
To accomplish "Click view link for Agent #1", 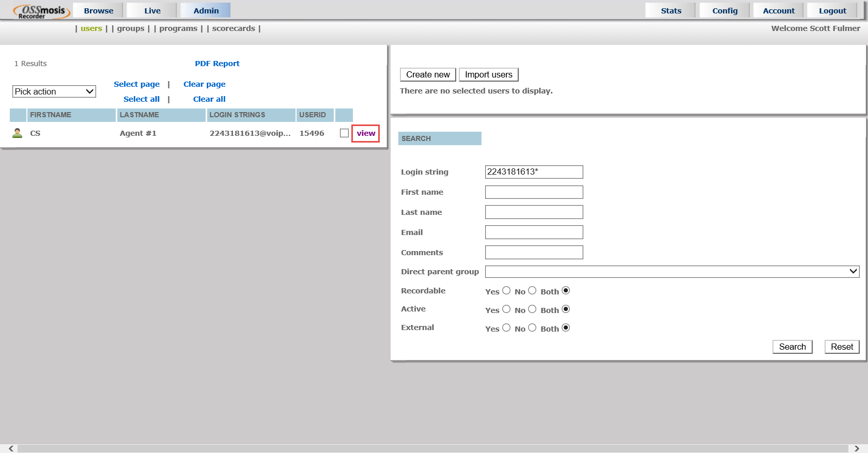I will (366, 133).
